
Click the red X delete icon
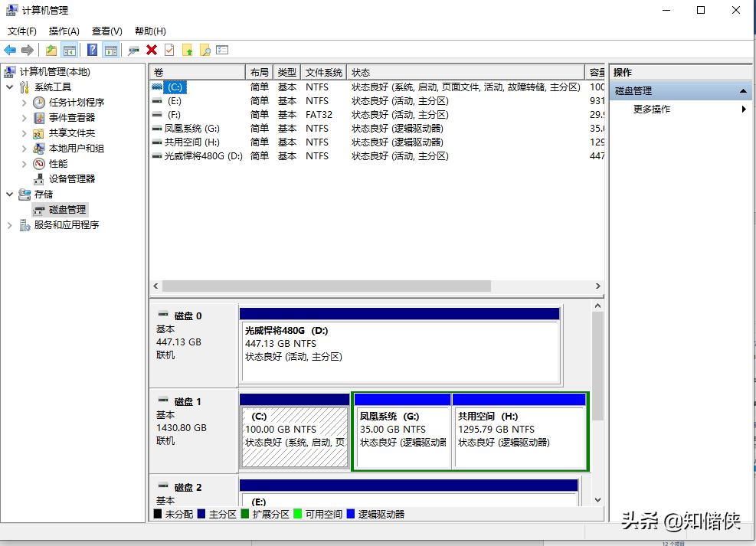click(x=152, y=50)
